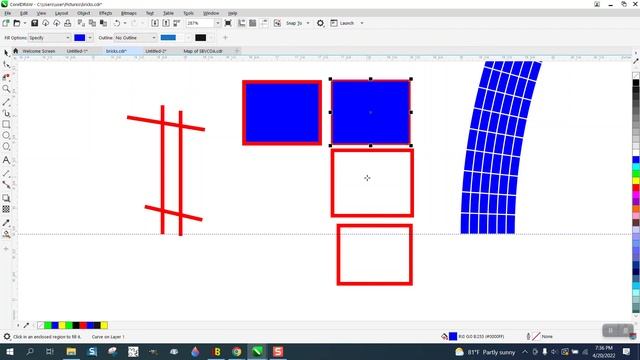Viewport: 640px width, 360px height.
Task: Select the Transparency checkerboard tool
Action: (6, 209)
